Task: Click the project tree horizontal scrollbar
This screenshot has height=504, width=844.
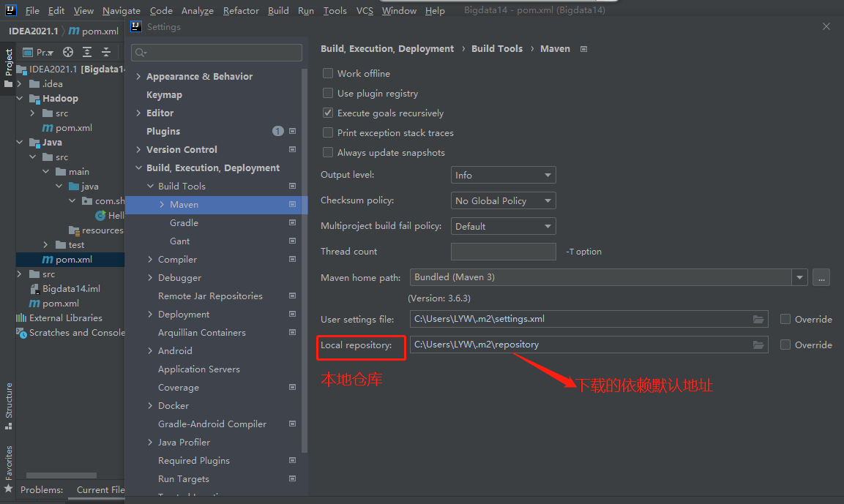Action: click(61, 475)
